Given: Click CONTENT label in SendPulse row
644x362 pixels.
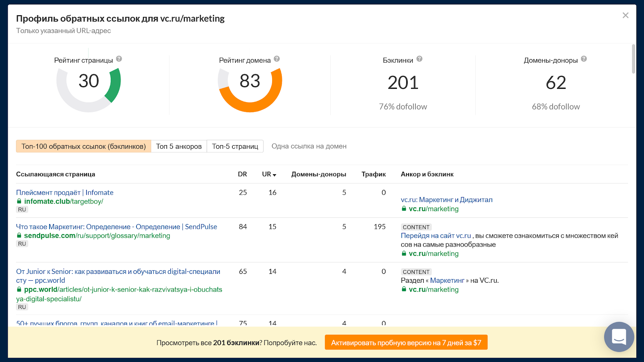Looking at the screenshot, I should [416, 227].
